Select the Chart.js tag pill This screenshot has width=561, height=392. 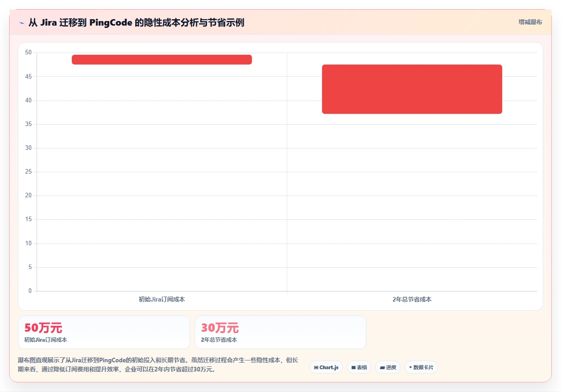pos(326,367)
